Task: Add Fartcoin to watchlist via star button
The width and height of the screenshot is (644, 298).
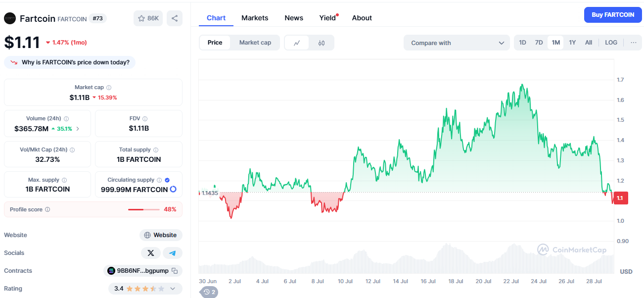Action: click(148, 18)
